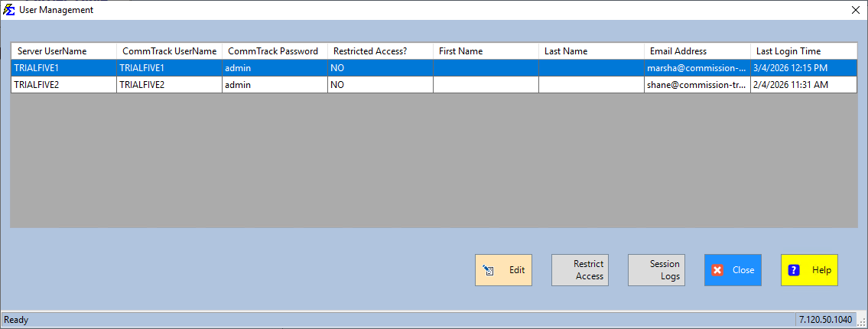Click the Restricted Access? column header
The height and width of the screenshot is (329, 868).
(380, 51)
